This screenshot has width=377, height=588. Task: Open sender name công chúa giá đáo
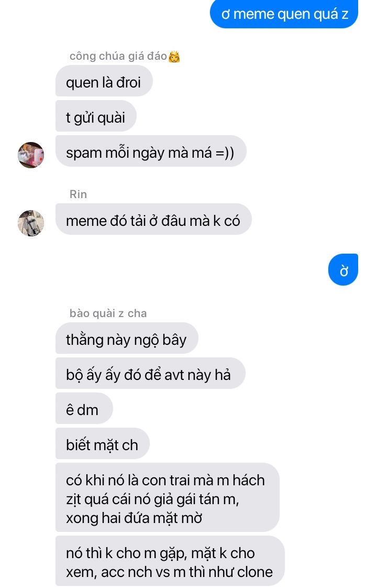(x=118, y=56)
